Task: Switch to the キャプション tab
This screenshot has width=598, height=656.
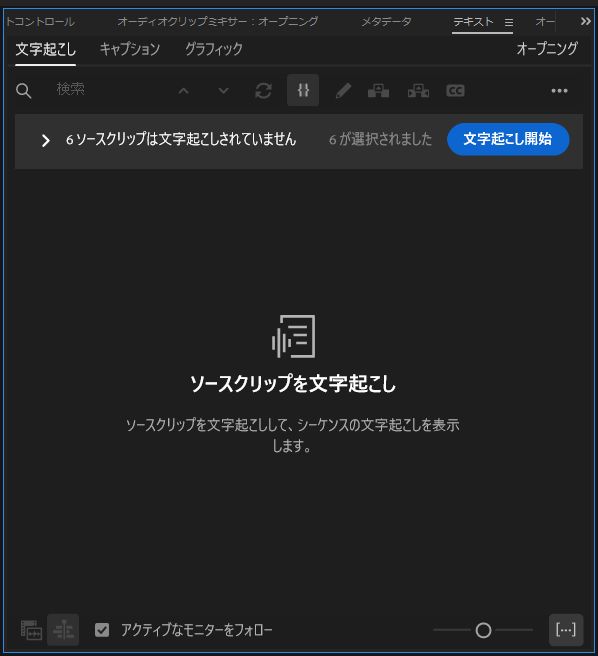Action: pos(130,49)
